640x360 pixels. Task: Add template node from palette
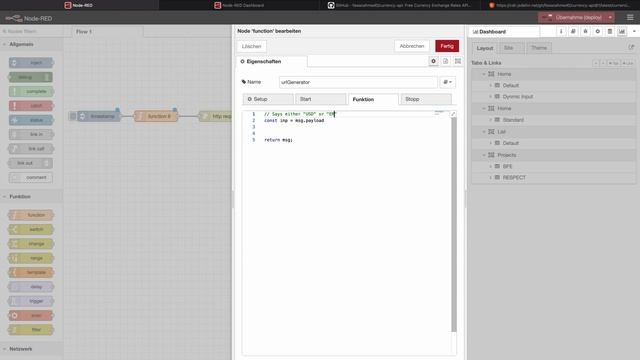31,272
